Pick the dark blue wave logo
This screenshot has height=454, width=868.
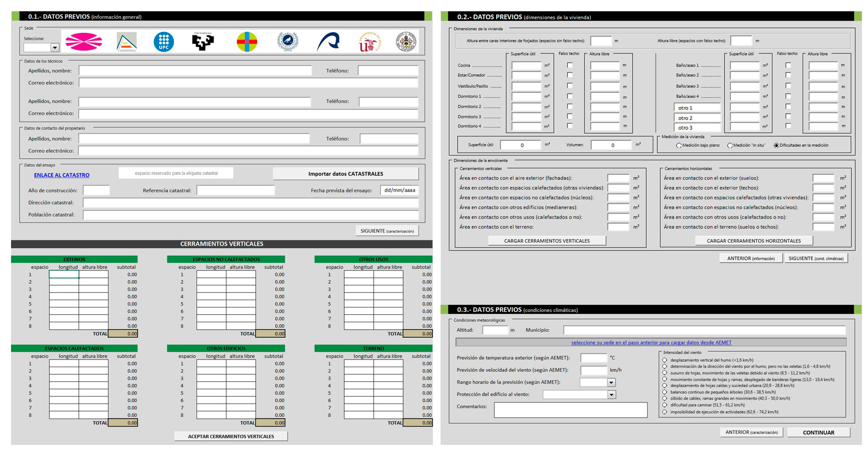(x=328, y=42)
